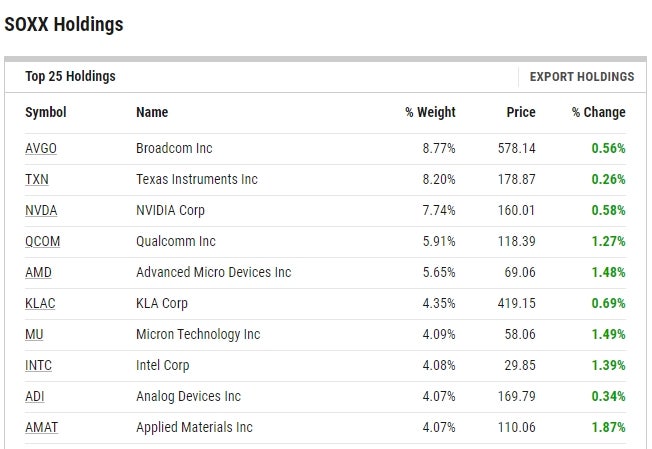Image resolution: width=652 pixels, height=449 pixels.
Task: Click the AMAT ticker link
Action: 41,427
